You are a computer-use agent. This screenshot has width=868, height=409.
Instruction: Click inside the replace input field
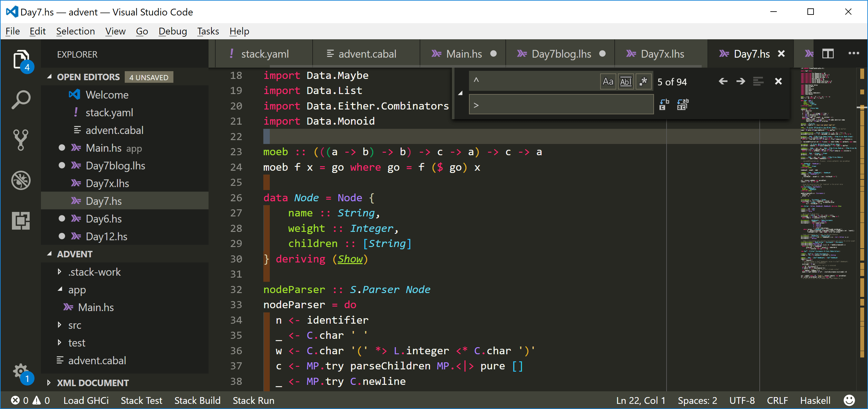coord(559,104)
